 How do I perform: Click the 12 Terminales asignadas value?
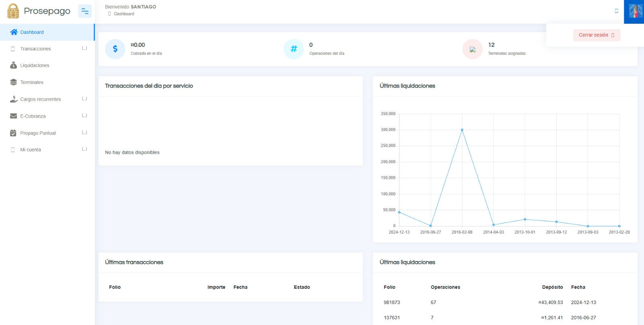[x=491, y=45]
